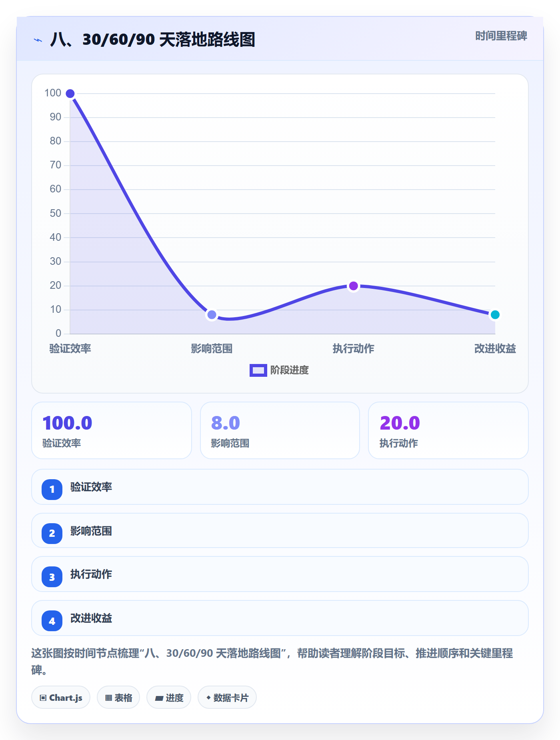Select the 表格 tag
The image size is (560, 740).
pos(118,698)
